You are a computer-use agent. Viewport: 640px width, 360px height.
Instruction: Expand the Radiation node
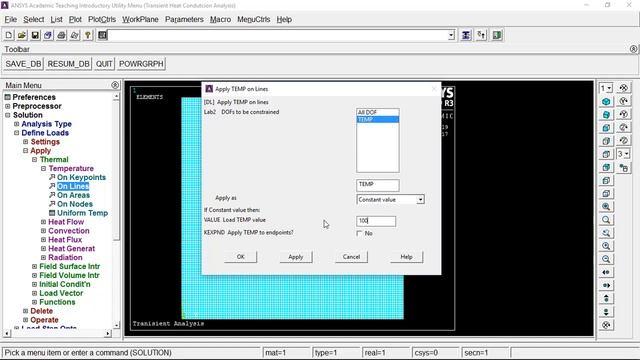click(x=43, y=258)
